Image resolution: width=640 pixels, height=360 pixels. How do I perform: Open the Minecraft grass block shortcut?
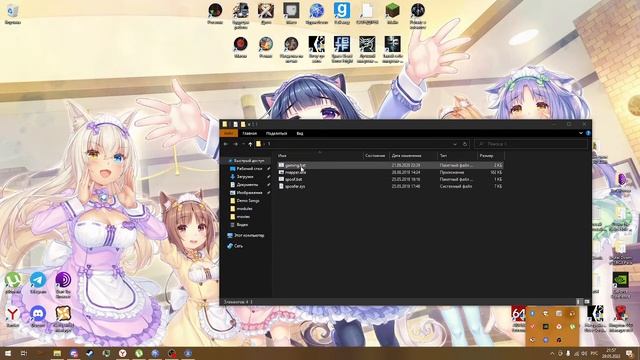click(392, 13)
